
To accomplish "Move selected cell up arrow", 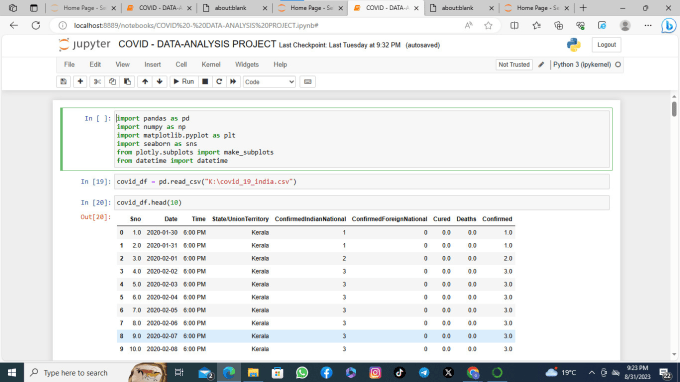I will point(145,82).
